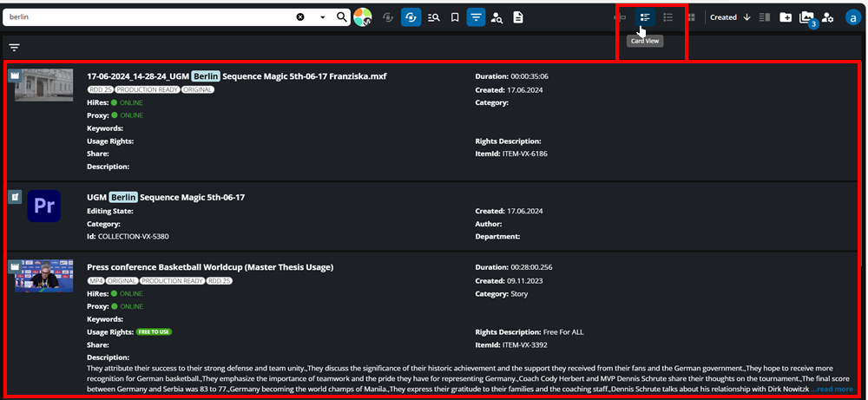Click read more in press conference description

coord(832,390)
